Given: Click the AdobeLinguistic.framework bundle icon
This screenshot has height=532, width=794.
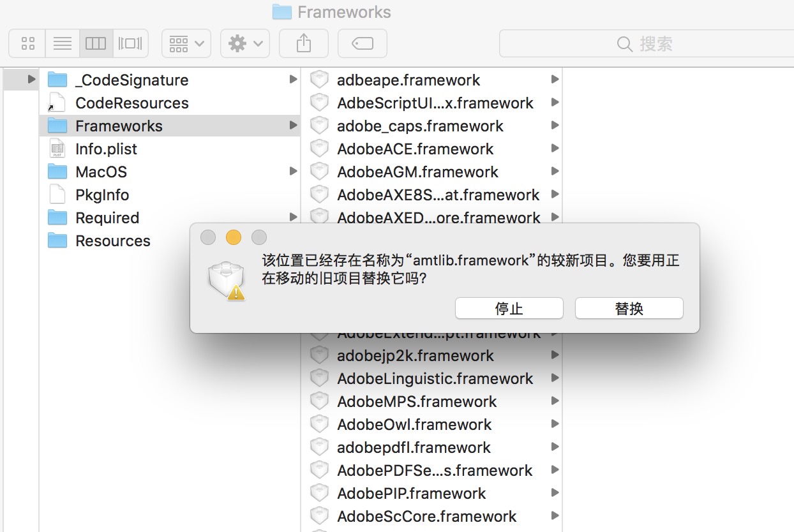Looking at the screenshot, I should click(319, 378).
